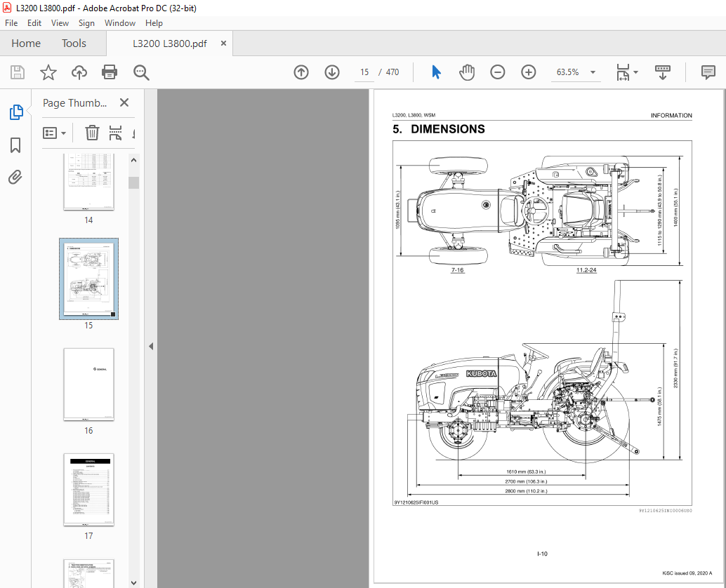Click the thumbnail pane scrollbar handle
Image resolution: width=726 pixels, height=588 pixels.
pos(134,182)
